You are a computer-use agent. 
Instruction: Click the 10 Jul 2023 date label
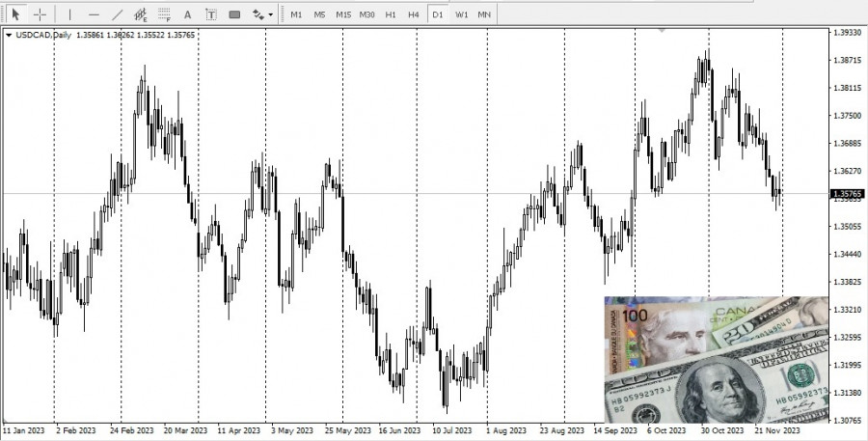[451, 430]
